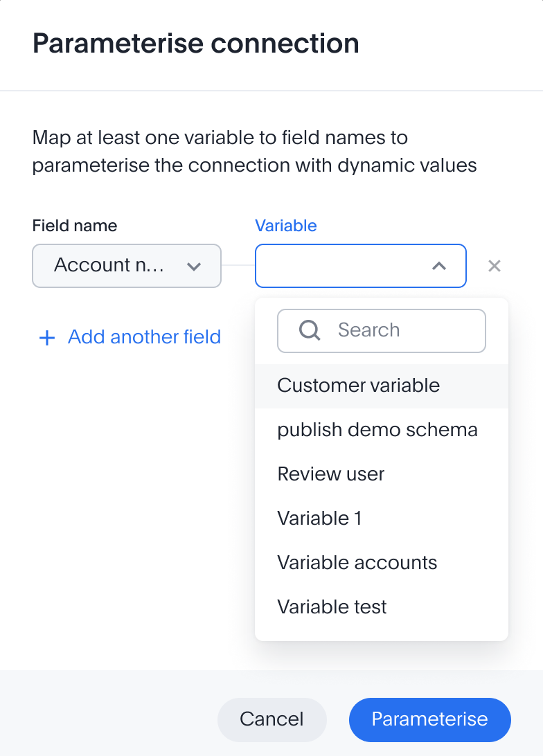
Task: Click the plus icon beside Add another field
Action: point(47,338)
